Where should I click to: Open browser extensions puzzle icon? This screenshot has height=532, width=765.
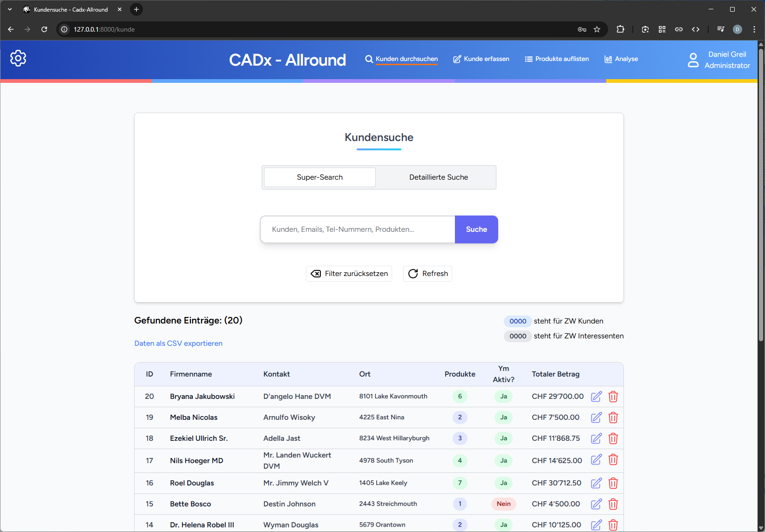[620, 29]
